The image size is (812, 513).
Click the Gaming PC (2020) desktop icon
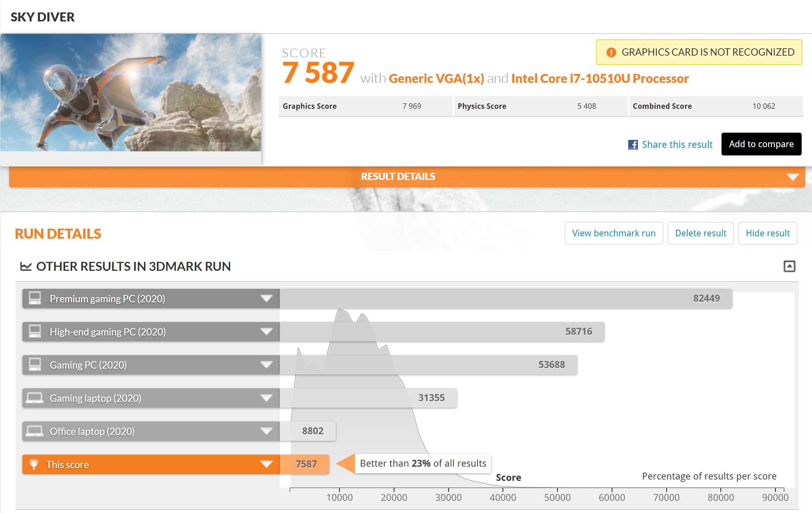(35, 364)
